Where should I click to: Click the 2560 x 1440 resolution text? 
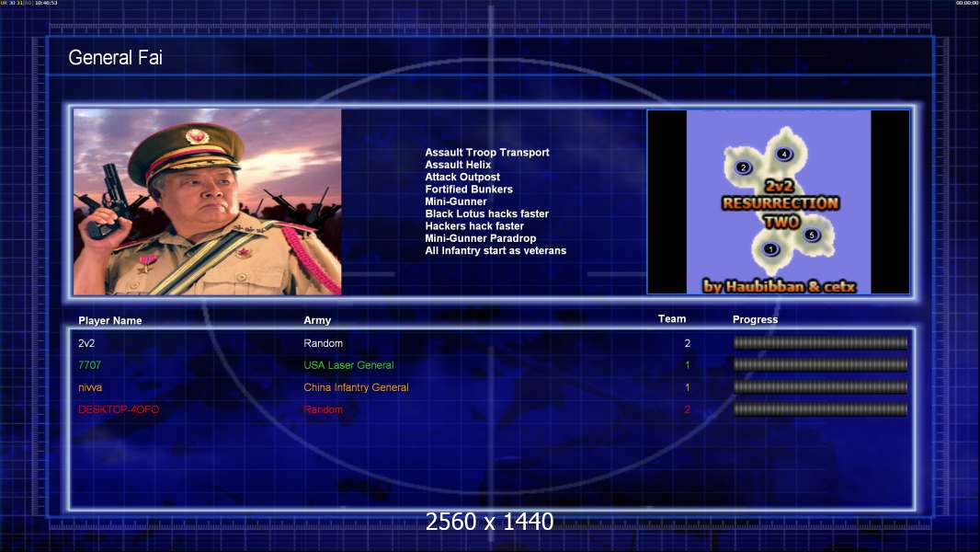coord(489,522)
